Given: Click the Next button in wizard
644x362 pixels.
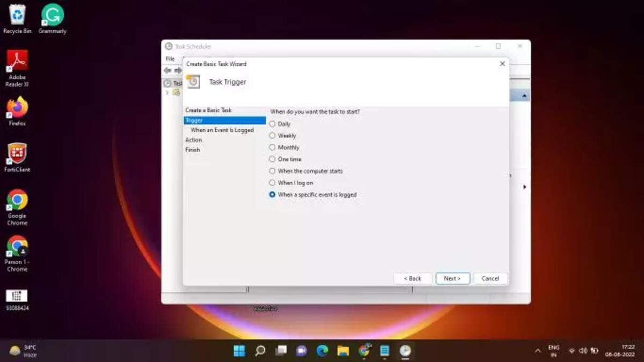Looking at the screenshot, I should coord(452,278).
